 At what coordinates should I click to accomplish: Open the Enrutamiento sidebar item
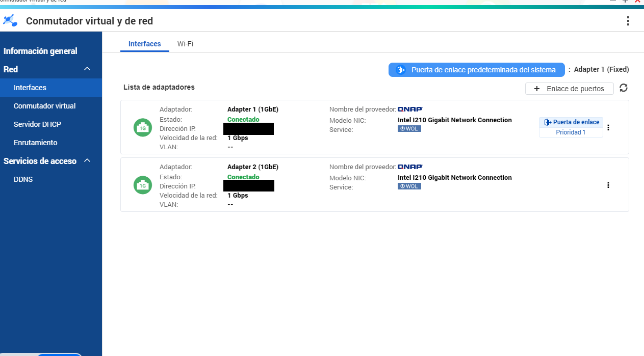(35, 143)
